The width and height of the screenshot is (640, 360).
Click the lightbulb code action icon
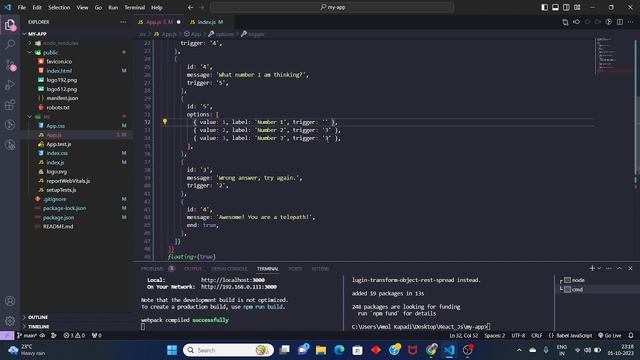(165, 122)
